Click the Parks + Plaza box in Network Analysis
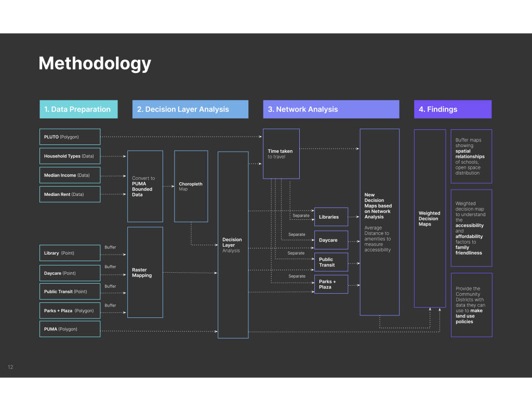532x411 pixels. [331, 284]
